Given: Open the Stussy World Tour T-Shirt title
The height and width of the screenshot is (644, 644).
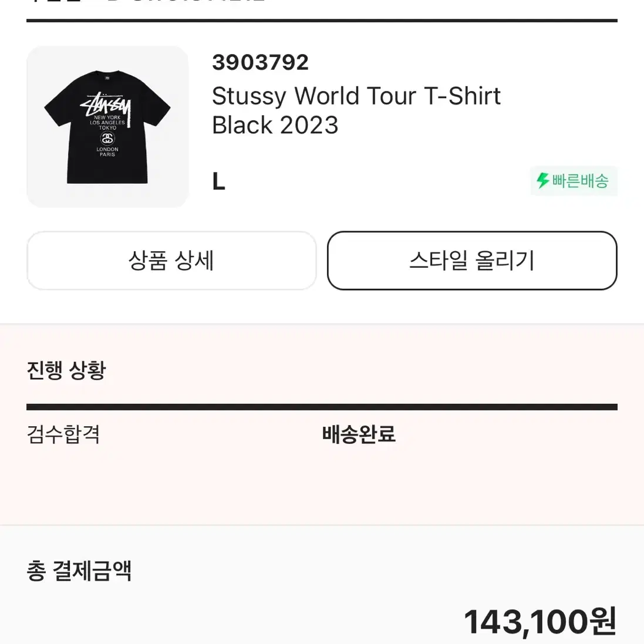Looking at the screenshot, I should pos(356,96).
